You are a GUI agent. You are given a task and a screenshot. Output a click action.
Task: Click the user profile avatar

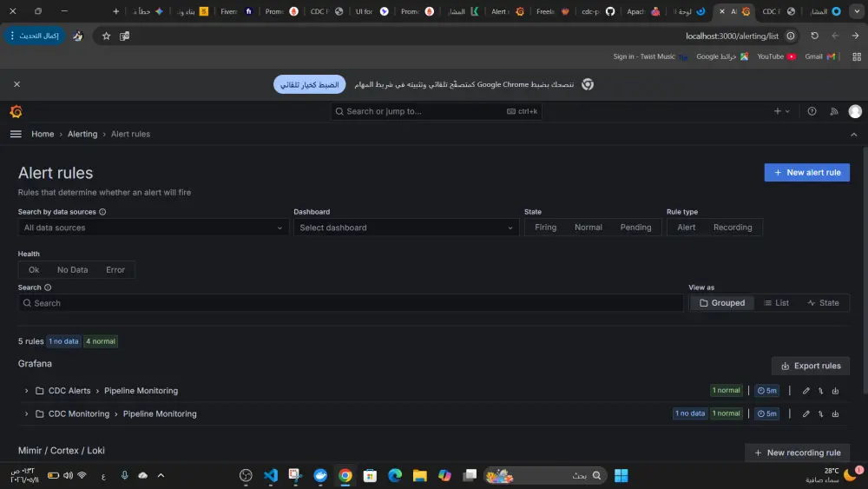[855, 111]
